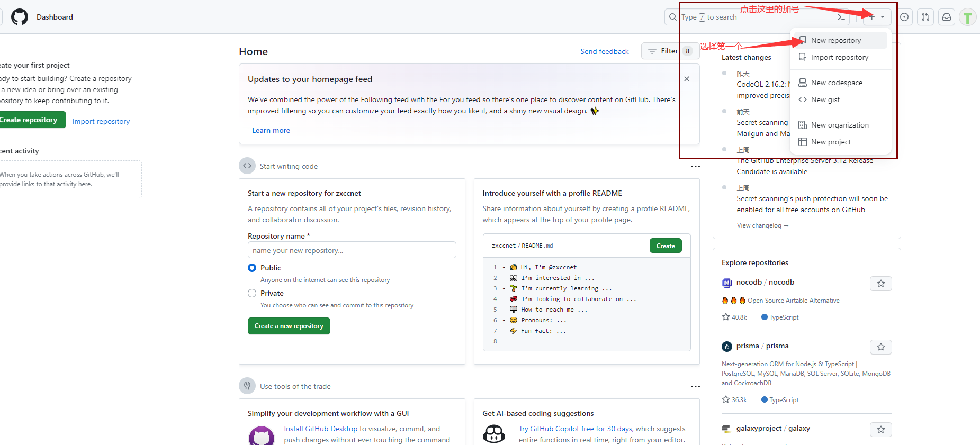Click the Repository name input field

pyautogui.click(x=352, y=250)
